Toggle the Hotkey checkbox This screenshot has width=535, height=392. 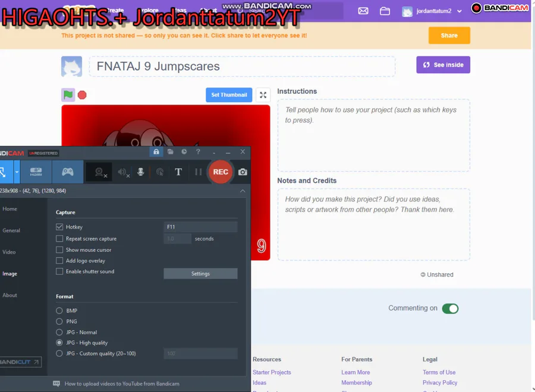coord(59,227)
